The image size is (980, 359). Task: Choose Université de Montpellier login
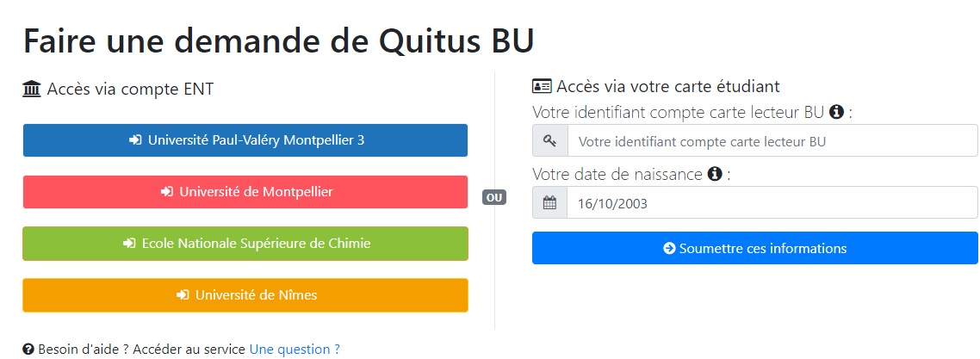click(245, 192)
